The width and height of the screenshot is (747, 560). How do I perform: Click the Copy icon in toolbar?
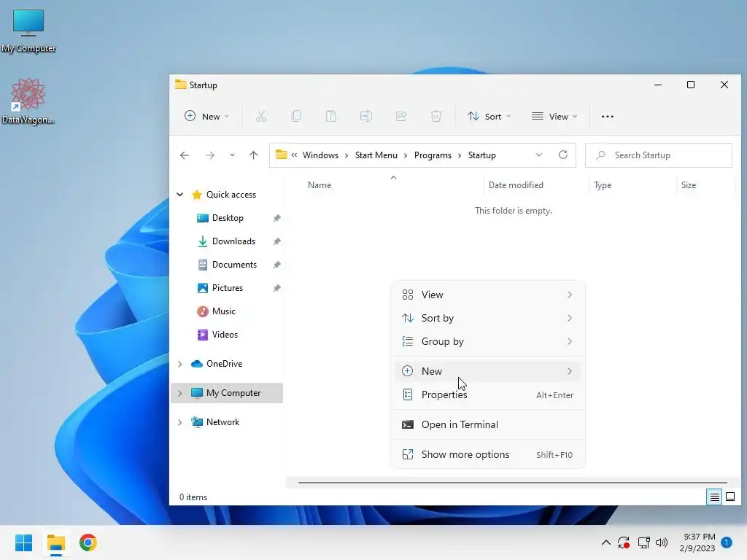point(296,116)
